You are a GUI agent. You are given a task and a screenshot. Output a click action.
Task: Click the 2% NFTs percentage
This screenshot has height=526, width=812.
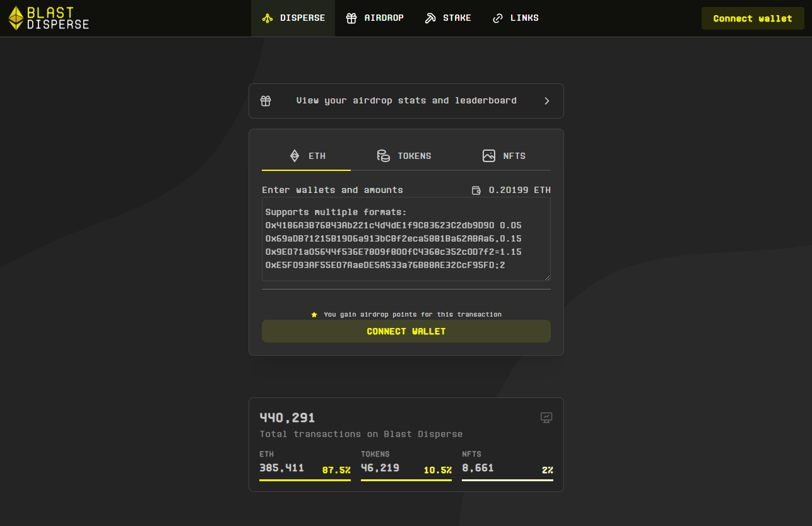(547, 470)
